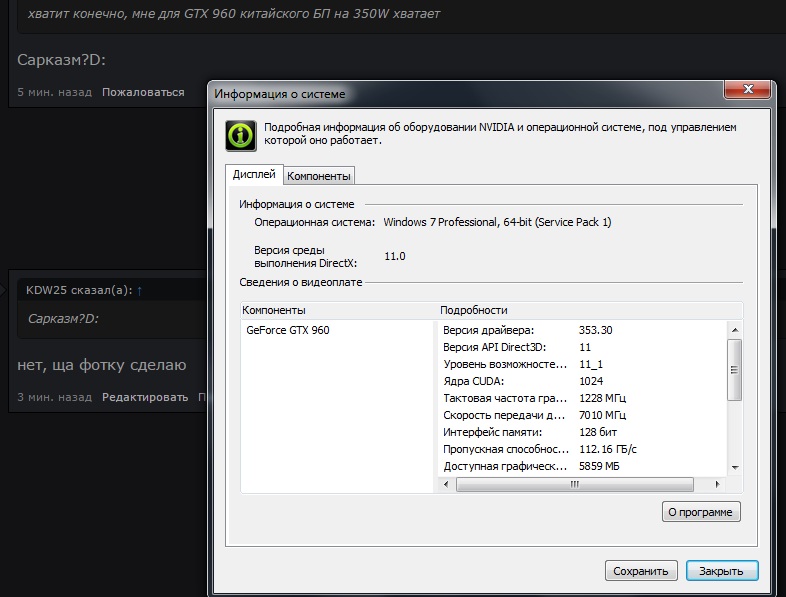786x597 pixels.
Task: Click the horizontal scrollbar thumb
Action: click(x=575, y=484)
